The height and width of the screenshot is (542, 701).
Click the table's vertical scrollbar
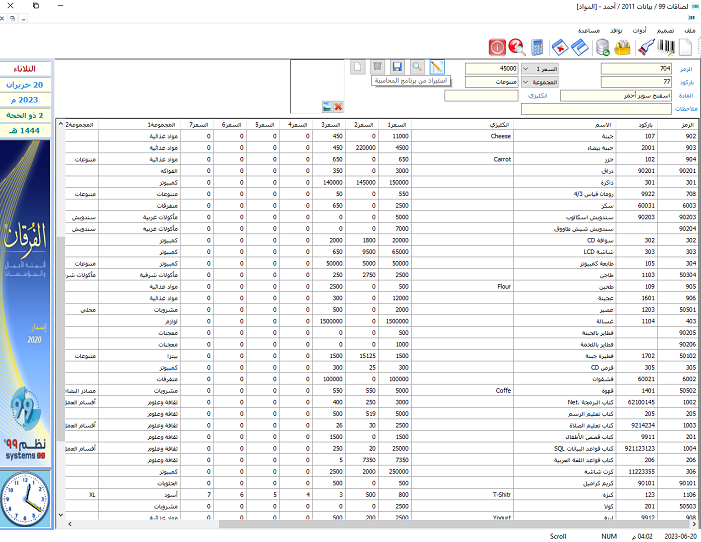[60, 300]
